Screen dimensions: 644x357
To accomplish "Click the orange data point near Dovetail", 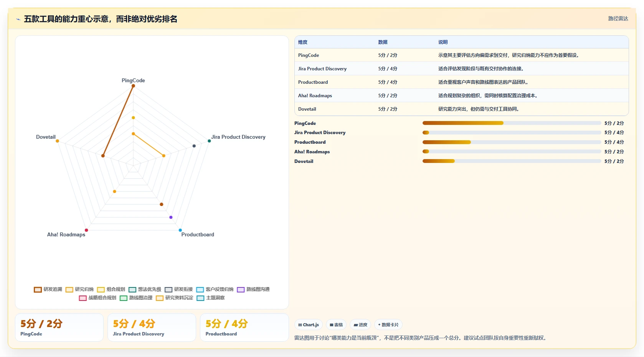I will (x=57, y=141).
